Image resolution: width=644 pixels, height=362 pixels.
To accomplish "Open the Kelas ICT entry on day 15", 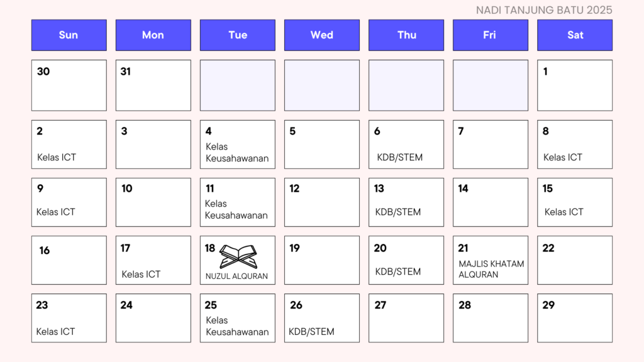I will 564,212.
